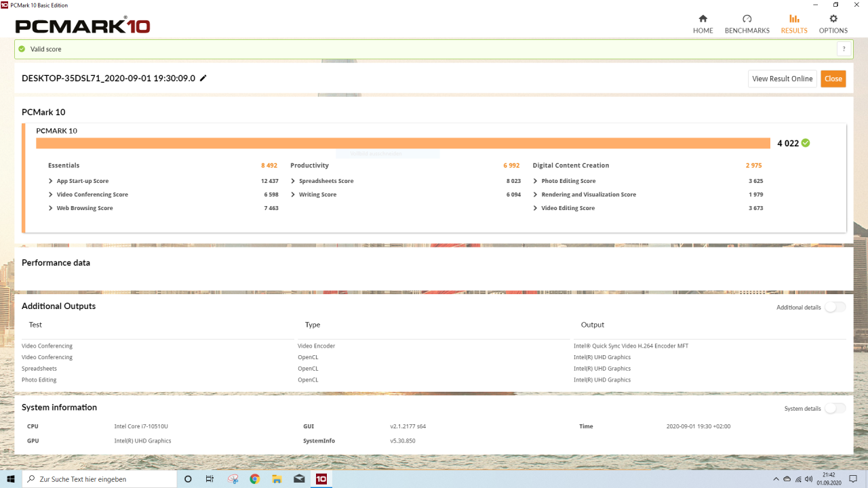The height and width of the screenshot is (488, 868).
Task: Click Digital Content Creation score 2 975
Action: click(754, 165)
